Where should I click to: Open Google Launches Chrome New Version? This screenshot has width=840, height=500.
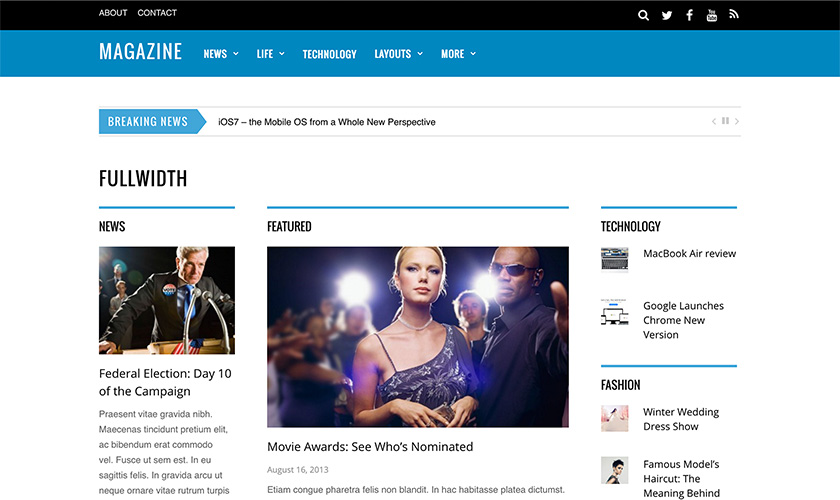pyautogui.click(x=684, y=320)
